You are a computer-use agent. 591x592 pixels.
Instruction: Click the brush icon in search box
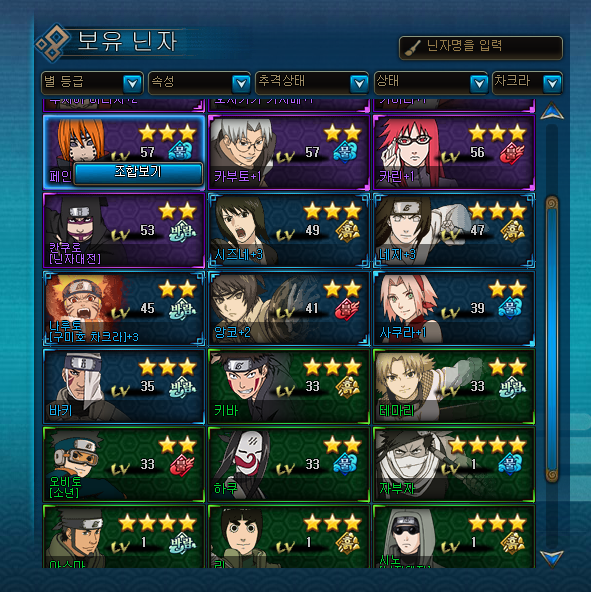click(412, 48)
